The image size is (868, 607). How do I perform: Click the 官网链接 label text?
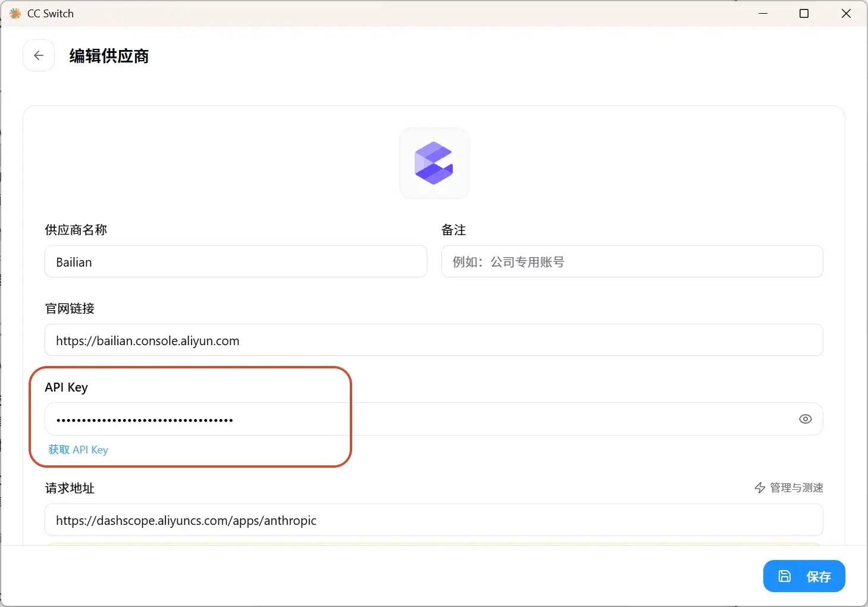coord(70,309)
